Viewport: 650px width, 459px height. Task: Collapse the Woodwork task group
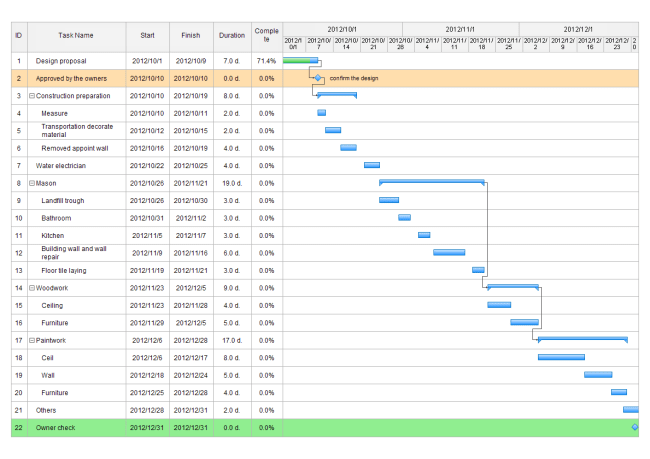[x=32, y=288]
